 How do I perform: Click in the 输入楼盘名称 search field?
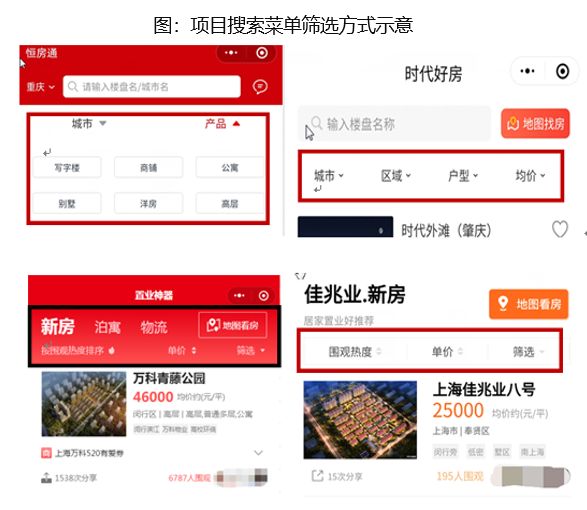pos(394,124)
